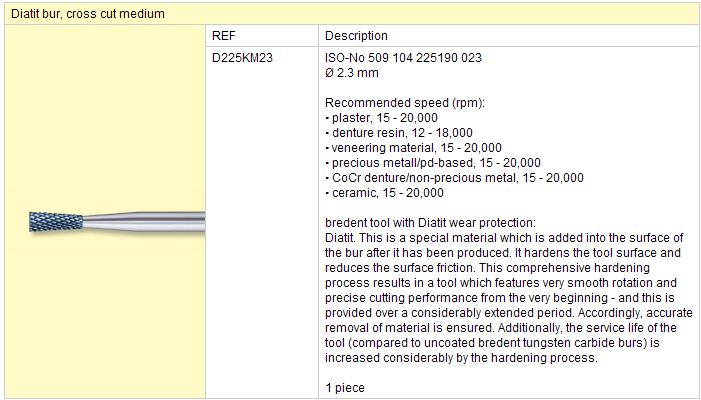The height and width of the screenshot is (400, 701).
Task: Click the REF column header
Action: pyautogui.click(x=224, y=36)
